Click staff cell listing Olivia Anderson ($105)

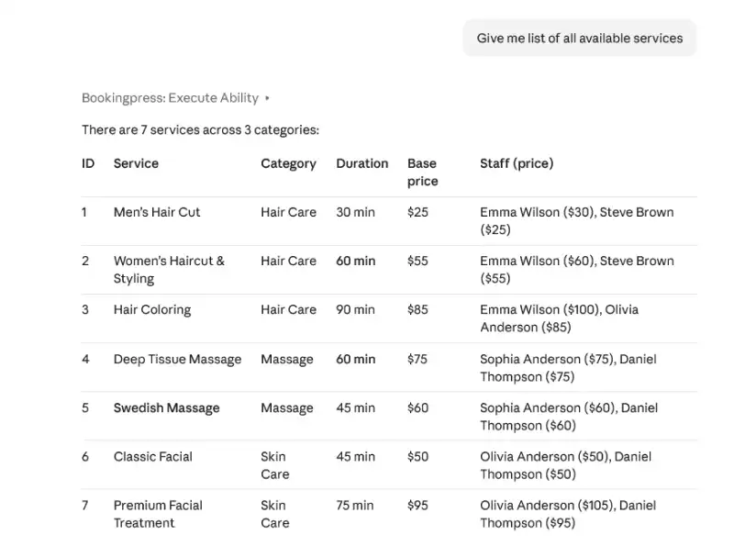coord(568,514)
